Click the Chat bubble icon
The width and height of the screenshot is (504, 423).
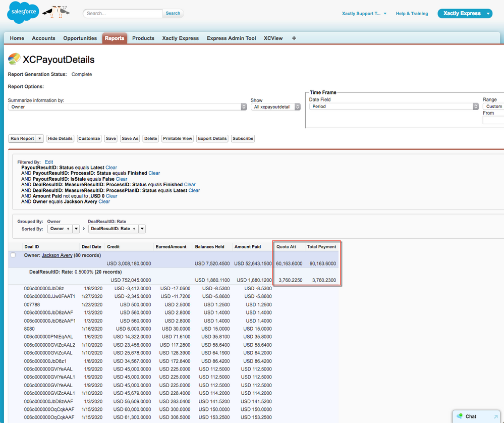(x=459, y=416)
